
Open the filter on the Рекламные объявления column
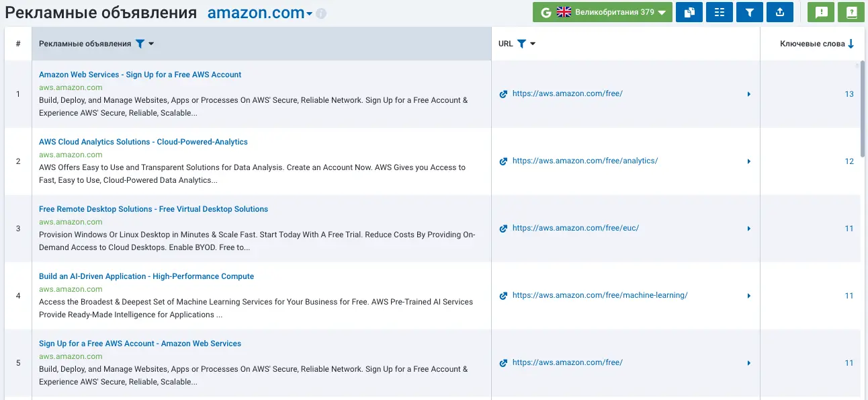140,42
